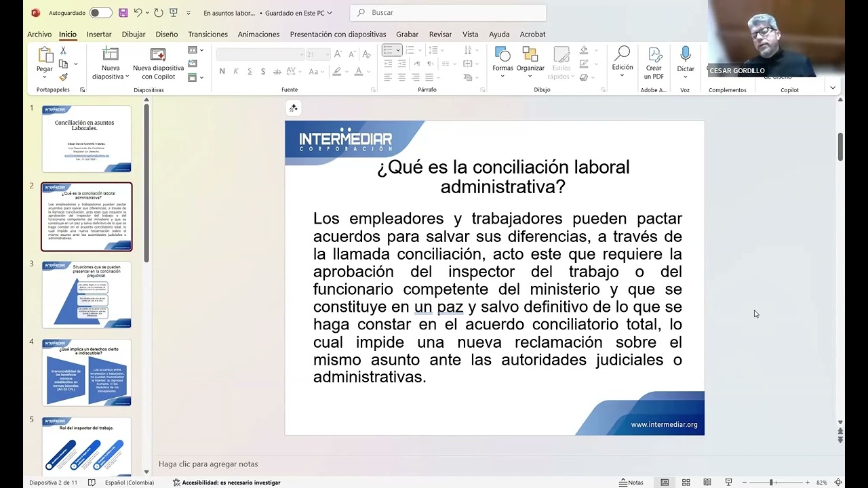Click Nueva diapositiva con Copilot
The image size is (868, 488).
tap(158, 63)
